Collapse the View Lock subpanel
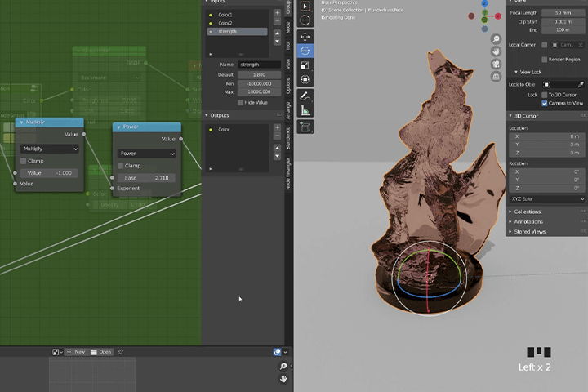588x392 pixels. point(516,72)
